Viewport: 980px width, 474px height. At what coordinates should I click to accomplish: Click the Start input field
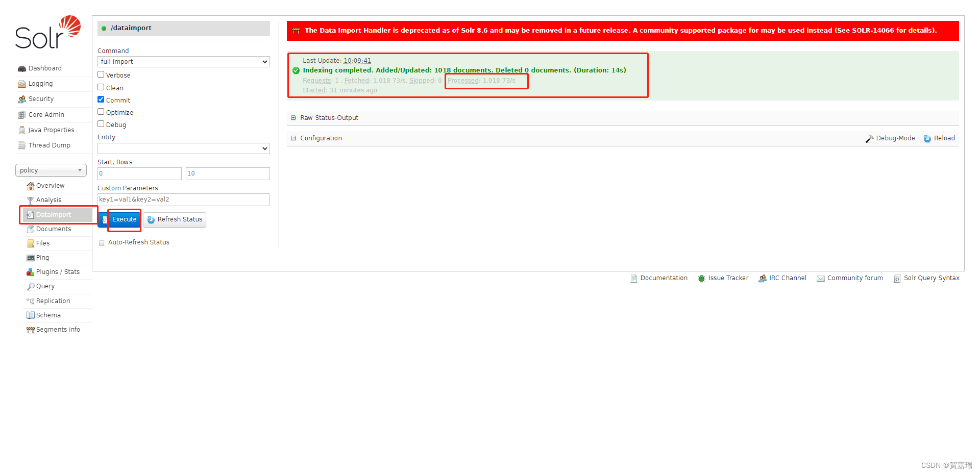click(139, 173)
